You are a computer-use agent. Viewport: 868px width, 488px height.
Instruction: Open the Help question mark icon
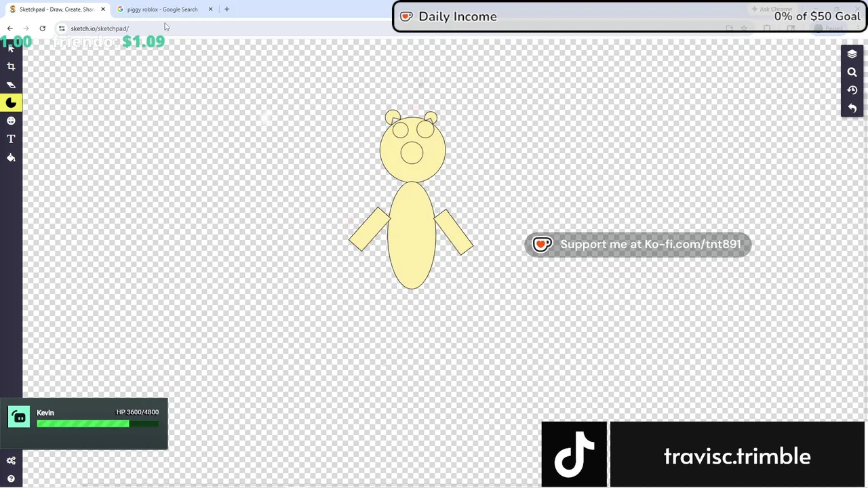(x=11, y=479)
